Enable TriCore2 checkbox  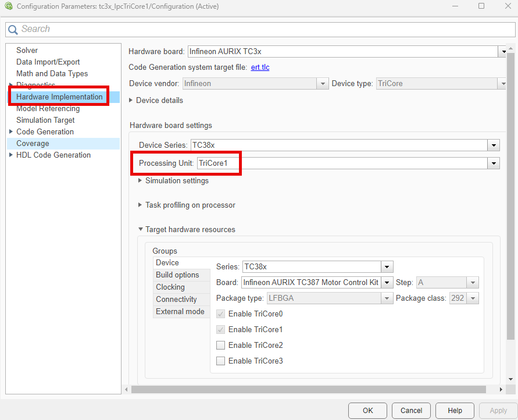tap(220, 345)
